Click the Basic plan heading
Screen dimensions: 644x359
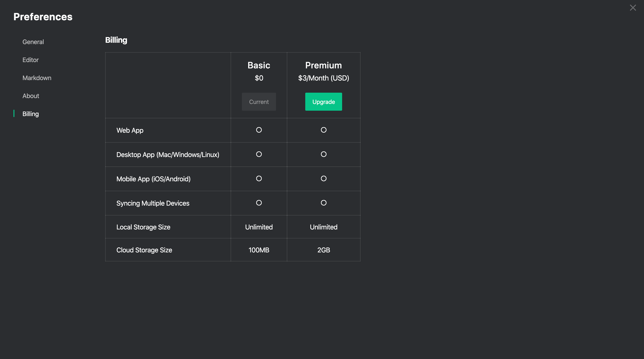(259, 65)
